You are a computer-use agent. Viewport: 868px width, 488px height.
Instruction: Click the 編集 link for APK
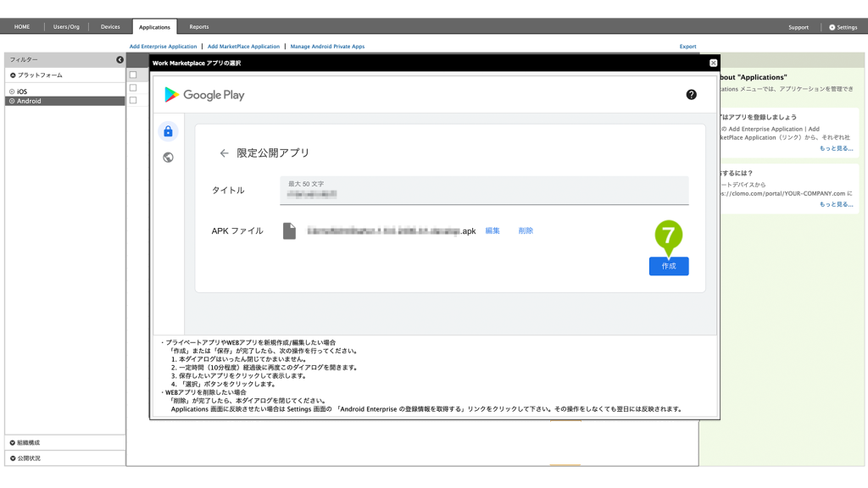tap(492, 230)
